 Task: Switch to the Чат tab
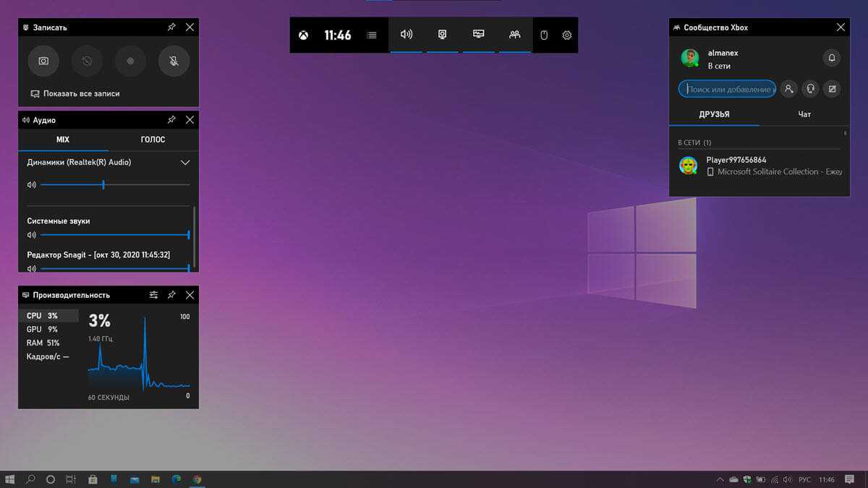pyautogui.click(x=804, y=114)
